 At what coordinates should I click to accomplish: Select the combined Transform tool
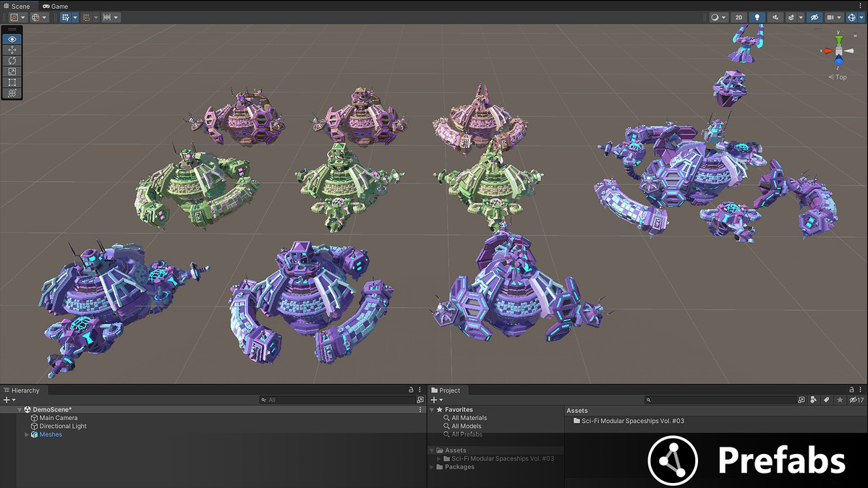(x=12, y=93)
